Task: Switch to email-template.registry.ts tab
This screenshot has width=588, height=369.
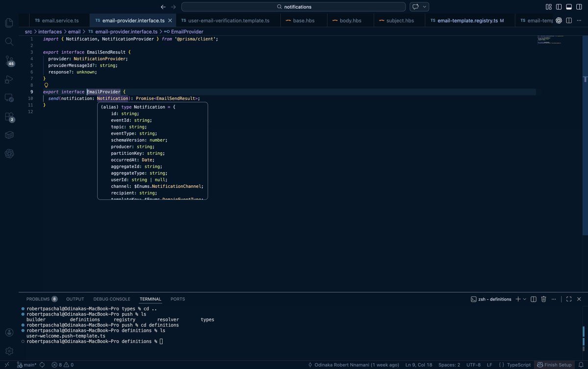Action: coord(467,21)
